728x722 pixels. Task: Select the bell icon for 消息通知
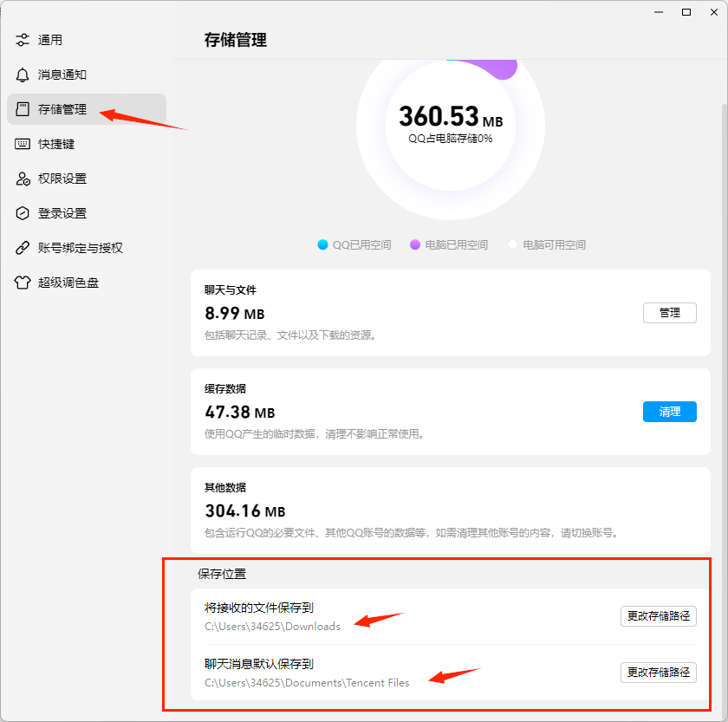click(23, 75)
